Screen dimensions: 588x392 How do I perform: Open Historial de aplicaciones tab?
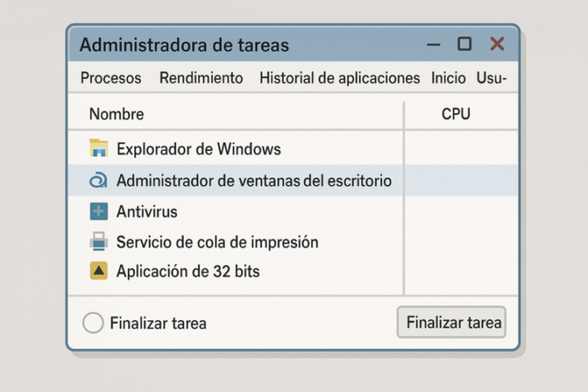[339, 78]
